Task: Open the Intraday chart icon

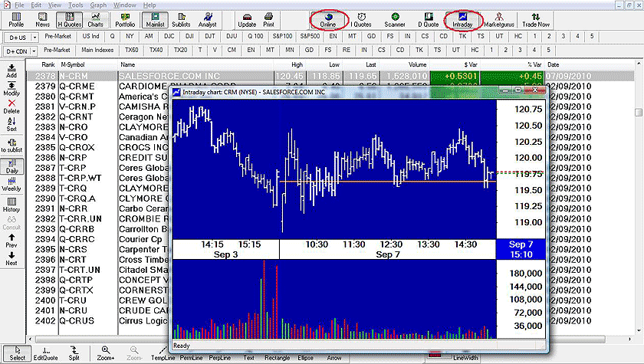Action: click(462, 20)
